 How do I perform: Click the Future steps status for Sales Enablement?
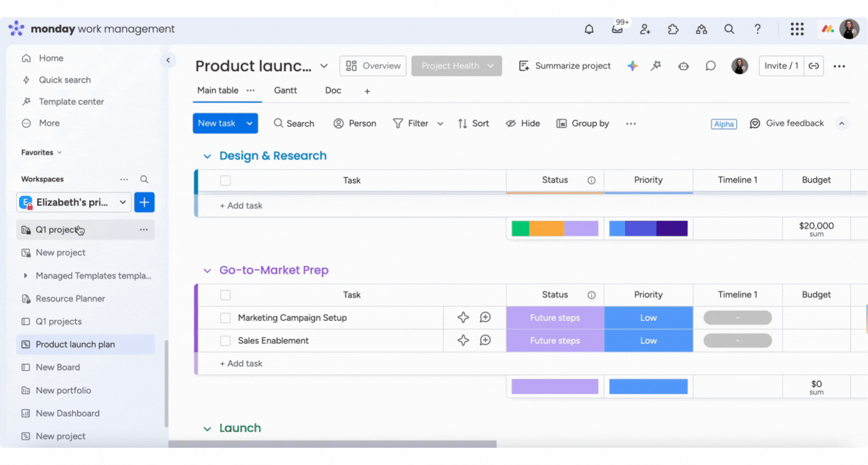554,340
